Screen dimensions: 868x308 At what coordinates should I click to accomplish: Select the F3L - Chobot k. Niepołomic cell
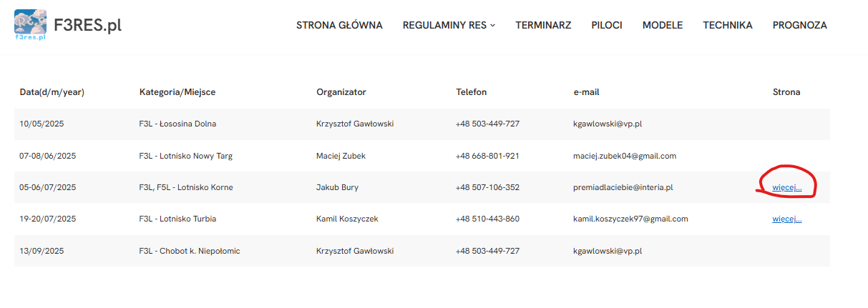(190, 251)
